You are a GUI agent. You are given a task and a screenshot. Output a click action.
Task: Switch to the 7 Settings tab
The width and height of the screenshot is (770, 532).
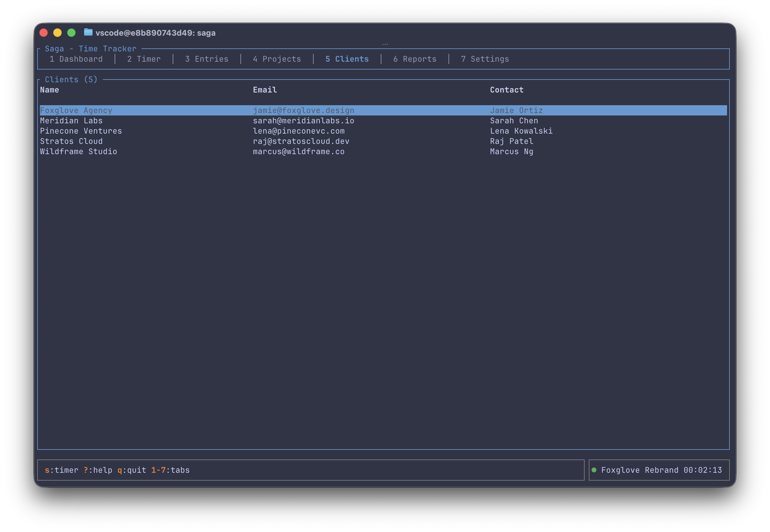[x=485, y=59]
